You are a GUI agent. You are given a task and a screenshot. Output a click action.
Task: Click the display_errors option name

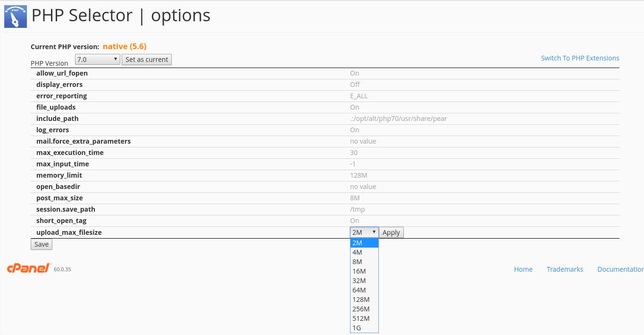(x=59, y=85)
